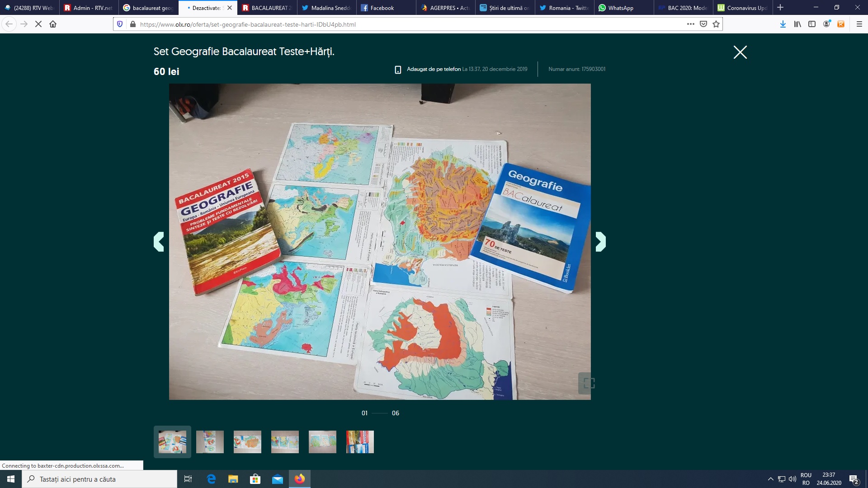Open Windows notification center
The height and width of the screenshot is (488, 868).
point(854,479)
